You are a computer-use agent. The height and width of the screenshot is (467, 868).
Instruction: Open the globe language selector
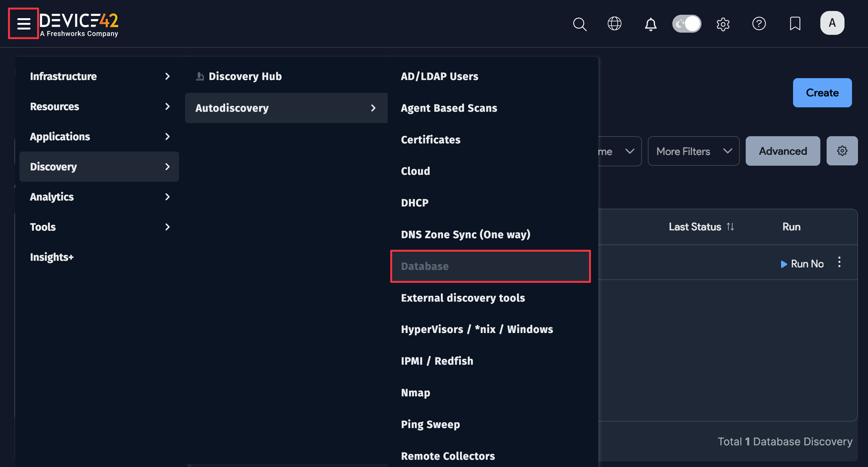(614, 24)
